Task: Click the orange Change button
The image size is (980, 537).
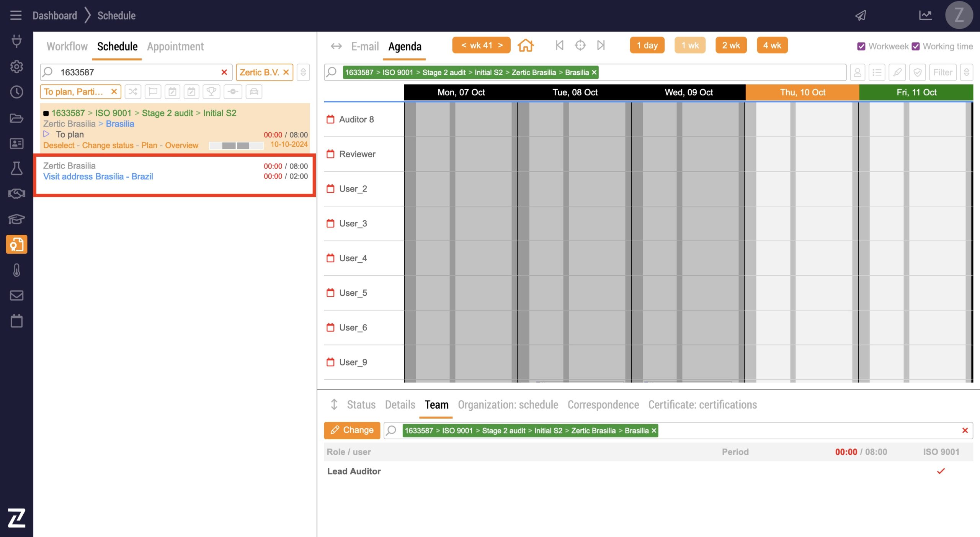Action: pyautogui.click(x=352, y=430)
